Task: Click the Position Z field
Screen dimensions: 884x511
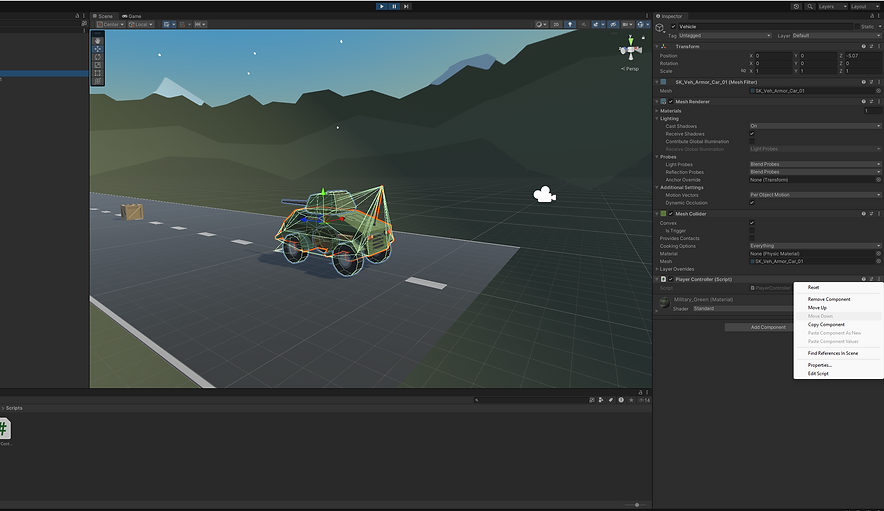Action: [x=863, y=56]
